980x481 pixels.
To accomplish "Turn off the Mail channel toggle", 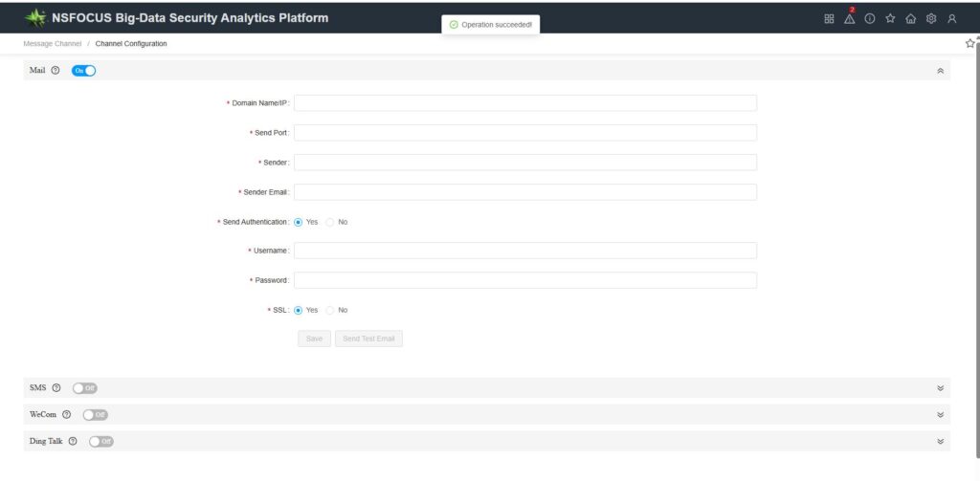I will 84,71.
